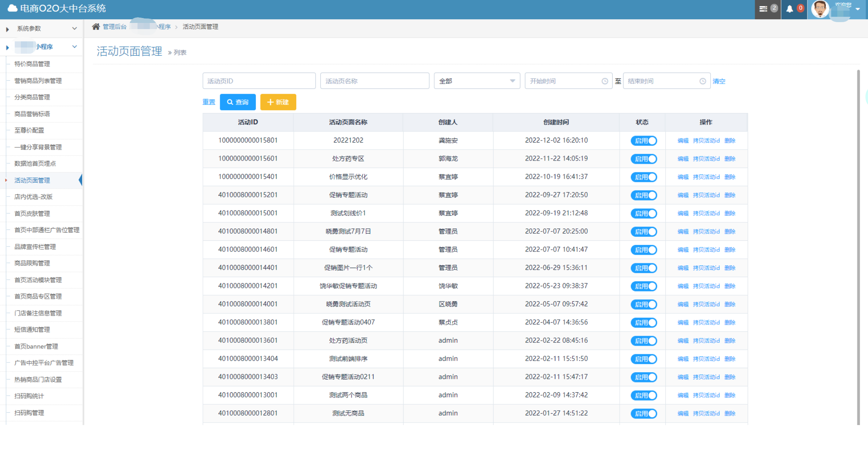Click 拷贝活动id for 处方药专区 row

point(706,159)
